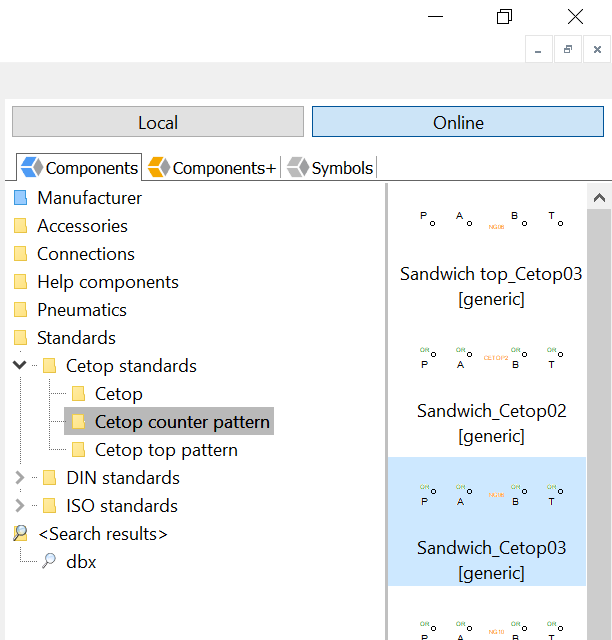Restore the inner document panel
The width and height of the screenshot is (612, 640).
point(567,49)
